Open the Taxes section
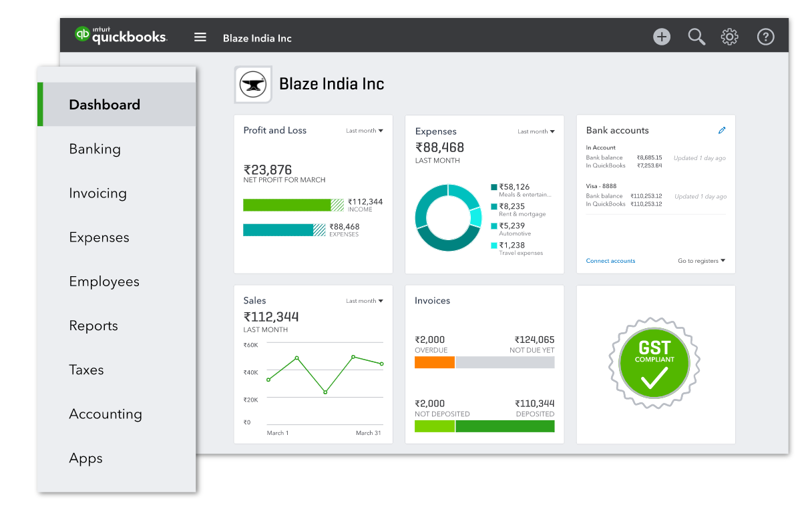This screenshot has height=505, width=812. pos(86,370)
